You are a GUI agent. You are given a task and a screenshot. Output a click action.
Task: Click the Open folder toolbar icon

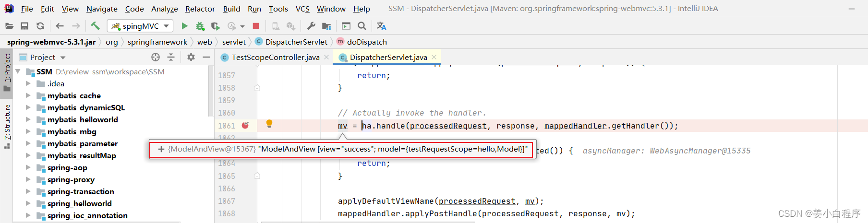[x=9, y=26]
